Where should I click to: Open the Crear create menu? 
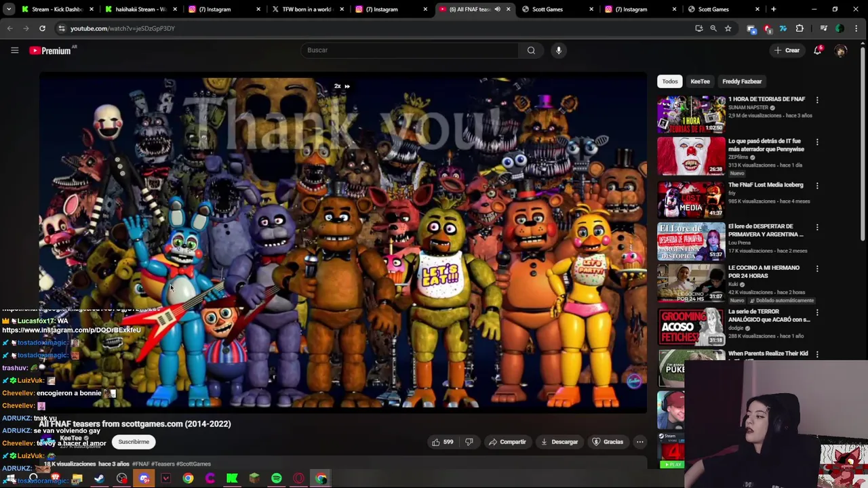(x=787, y=50)
